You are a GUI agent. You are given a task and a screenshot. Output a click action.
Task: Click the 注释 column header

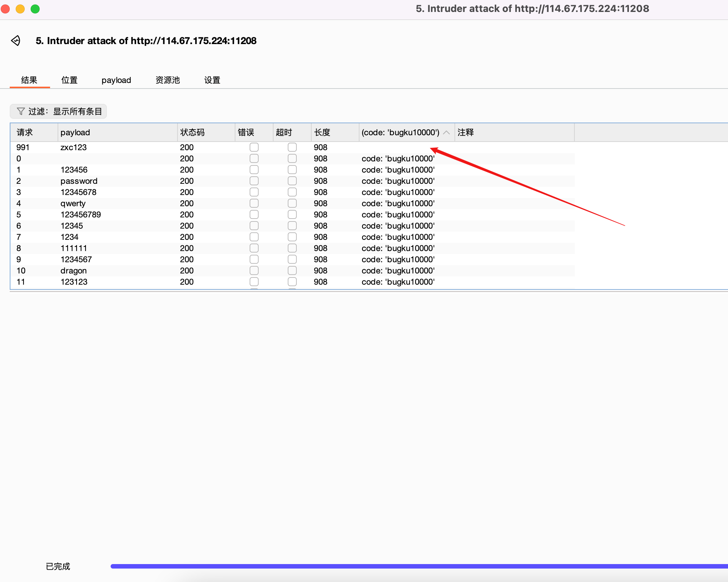(466, 133)
